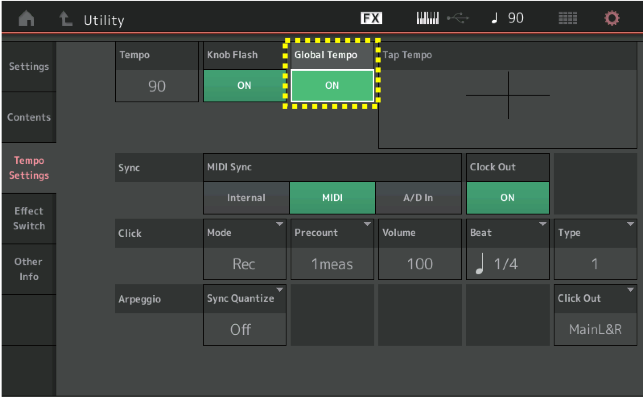Select MIDI sync option
The height and width of the screenshot is (397, 643).
coord(332,198)
